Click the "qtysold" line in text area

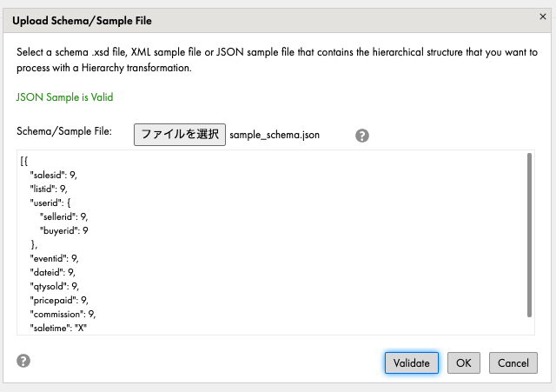54,286
